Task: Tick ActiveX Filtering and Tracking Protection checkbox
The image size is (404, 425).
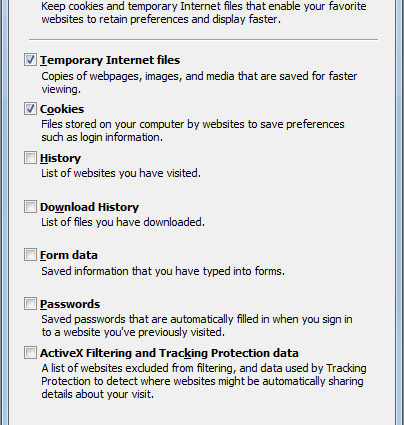Action: pyautogui.click(x=30, y=353)
